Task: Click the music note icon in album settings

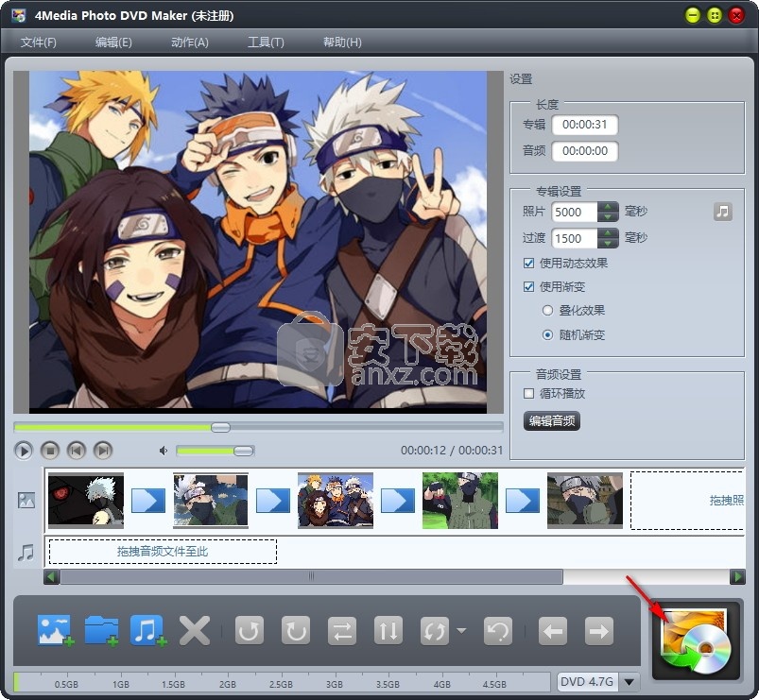Action: click(x=723, y=212)
